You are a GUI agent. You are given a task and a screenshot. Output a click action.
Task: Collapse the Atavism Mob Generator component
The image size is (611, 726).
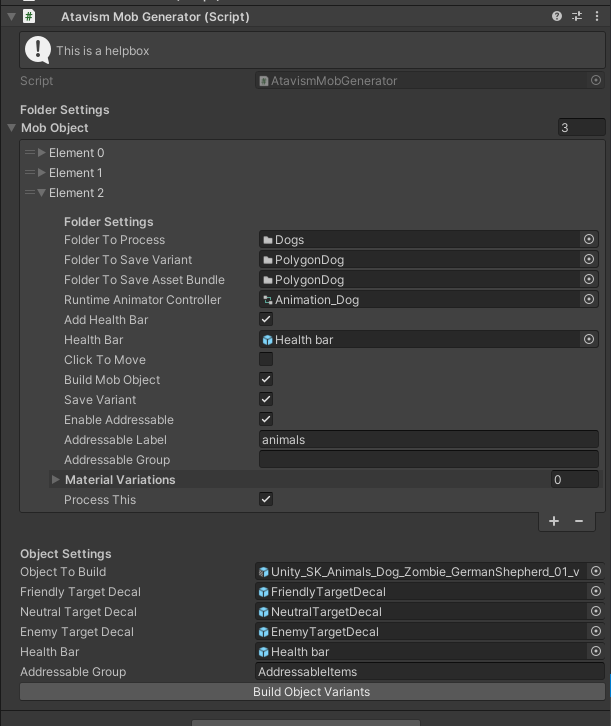click(11, 17)
